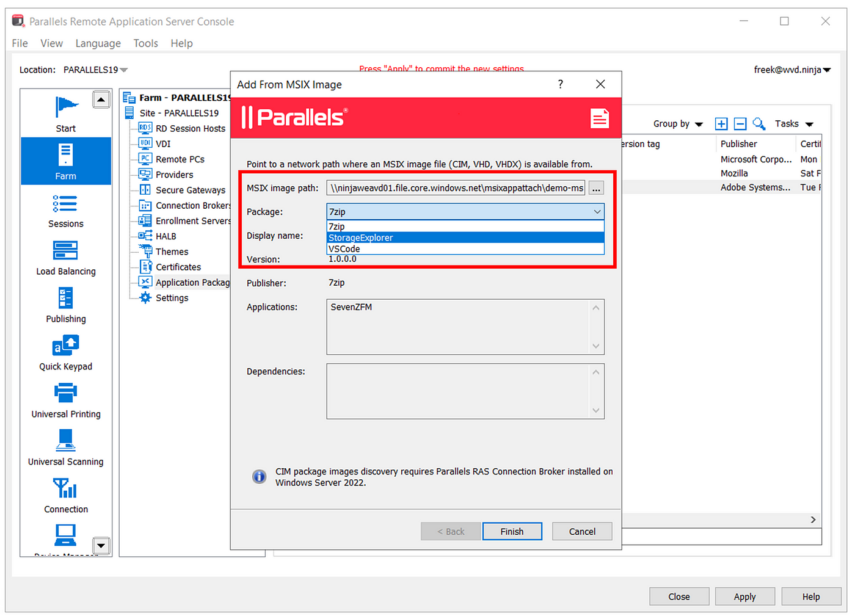The image size is (855, 616).
Task: Open the Universal Scanning category
Action: [x=65, y=449]
